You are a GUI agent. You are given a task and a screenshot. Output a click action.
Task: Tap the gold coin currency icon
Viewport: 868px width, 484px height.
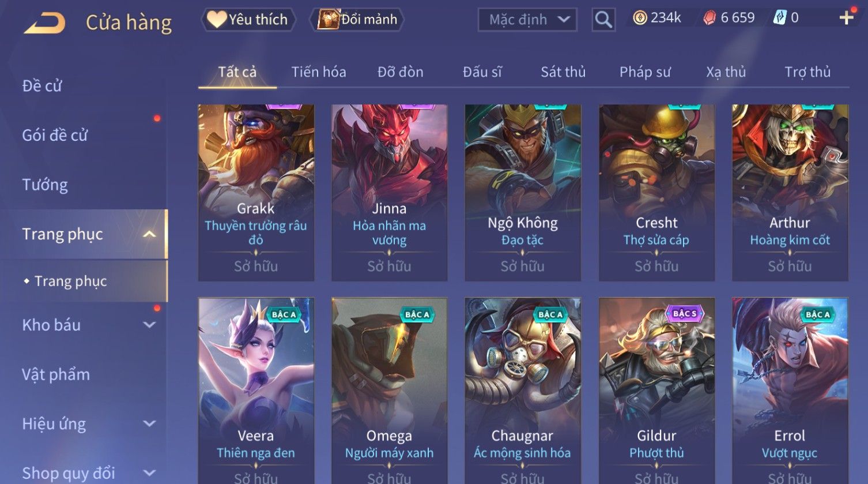pos(640,18)
